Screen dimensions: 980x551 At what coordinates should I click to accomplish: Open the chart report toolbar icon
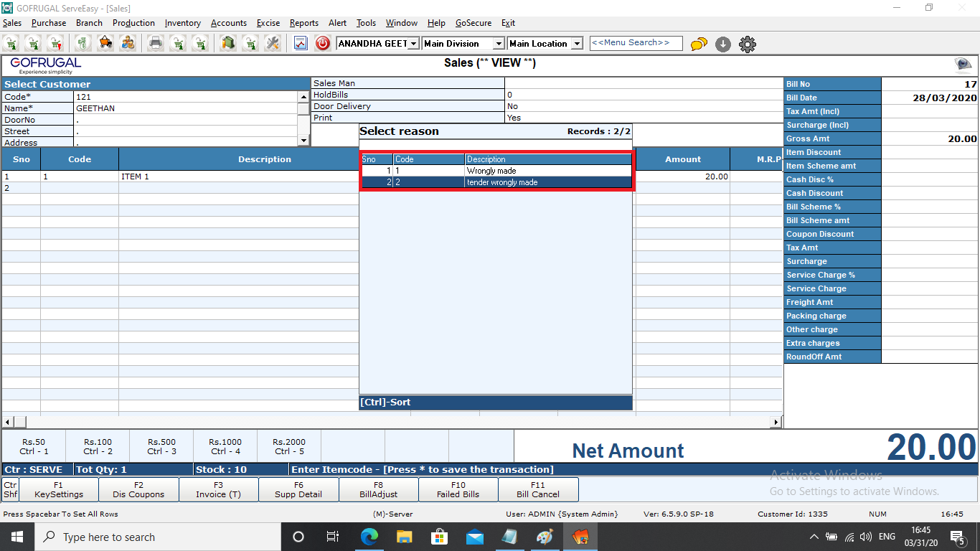click(301, 44)
